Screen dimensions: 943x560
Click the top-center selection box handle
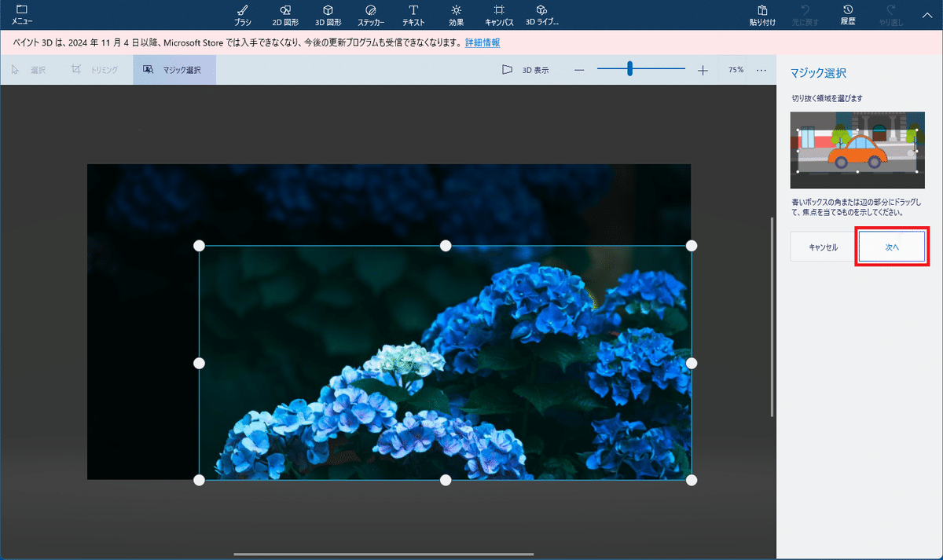coord(446,246)
